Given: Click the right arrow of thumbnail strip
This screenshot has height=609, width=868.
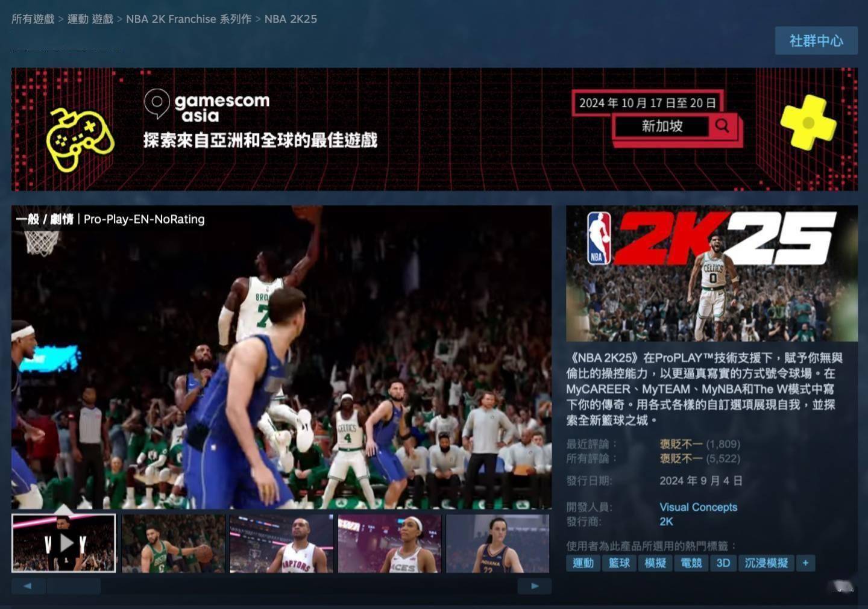Looking at the screenshot, I should (535, 586).
